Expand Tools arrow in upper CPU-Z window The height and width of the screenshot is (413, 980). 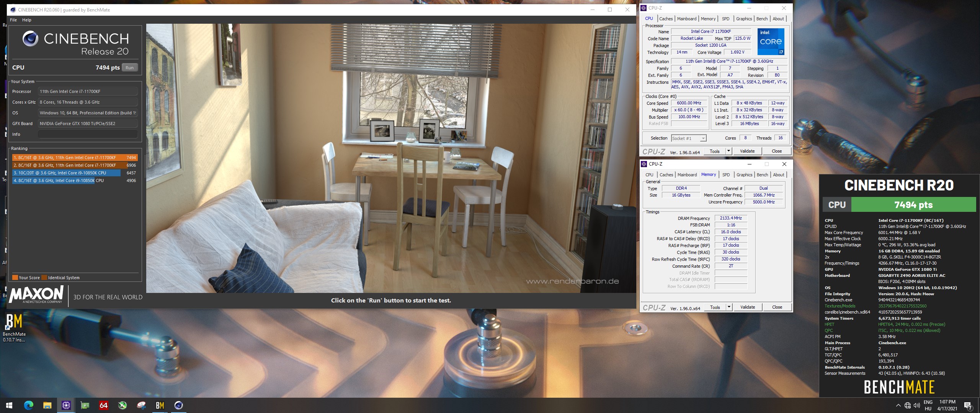tap(728, 151)
